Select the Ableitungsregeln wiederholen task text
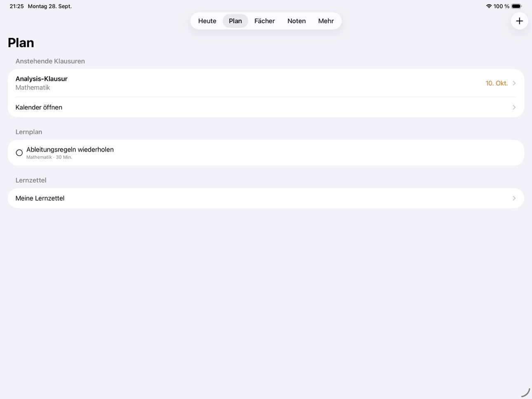 click(70, 150)
